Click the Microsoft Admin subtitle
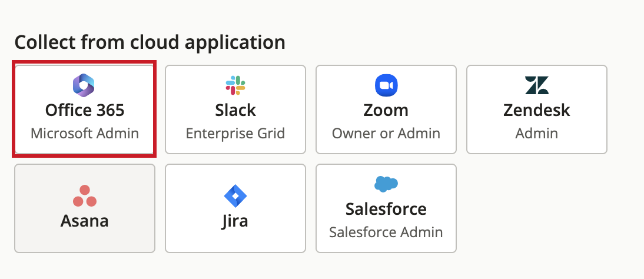This screenshot has width=644, height=279. pos(85,134)
